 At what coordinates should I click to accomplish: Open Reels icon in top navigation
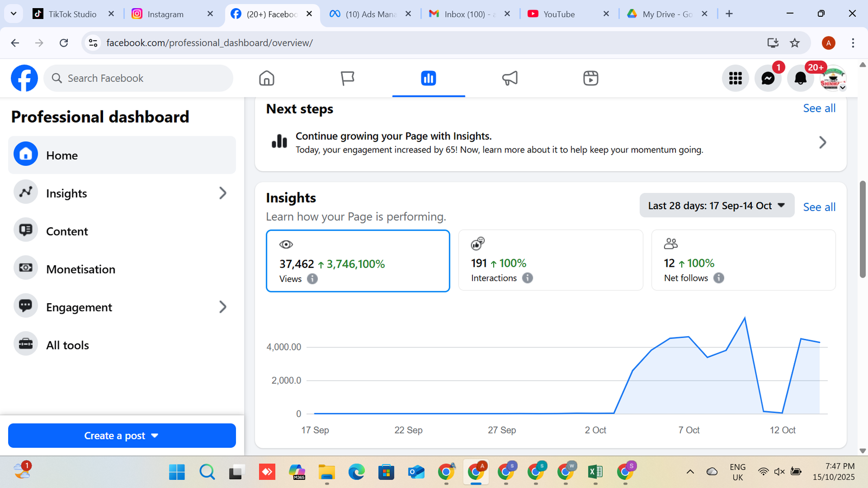point(590,79)
